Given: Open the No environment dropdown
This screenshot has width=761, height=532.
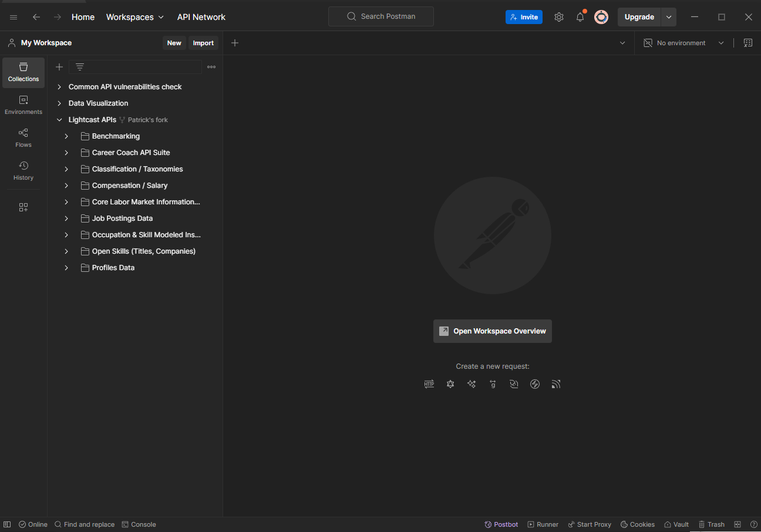Looking at the screenshot, I should [684, 43].
